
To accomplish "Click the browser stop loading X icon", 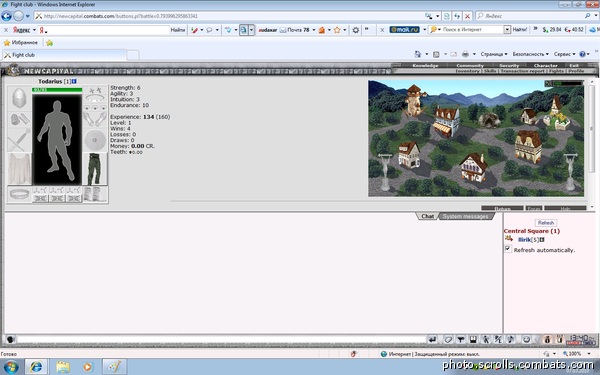I will point(467,16).
